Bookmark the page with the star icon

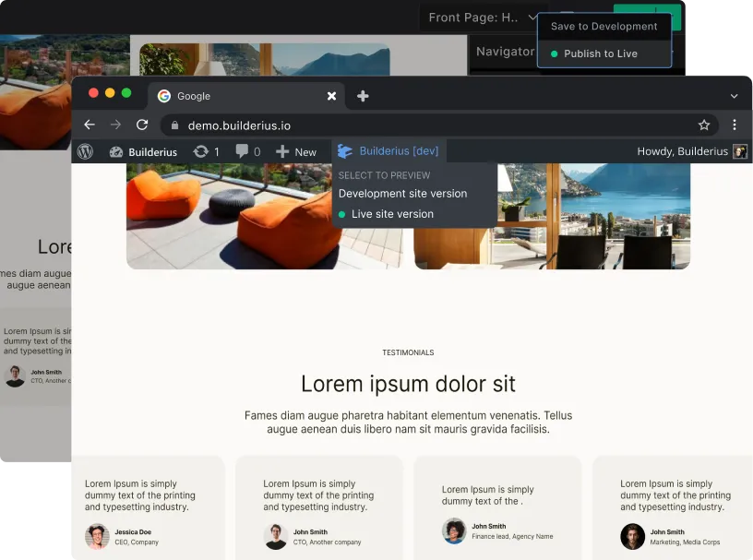click(x=704, y=125)
